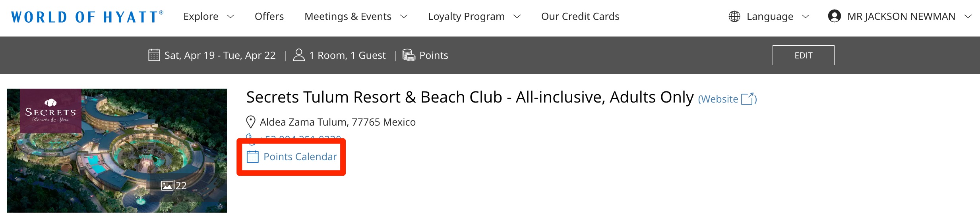This screenshot has width=980, height=221.
Task: Open the photo gallery count icon
Action: 167,186
